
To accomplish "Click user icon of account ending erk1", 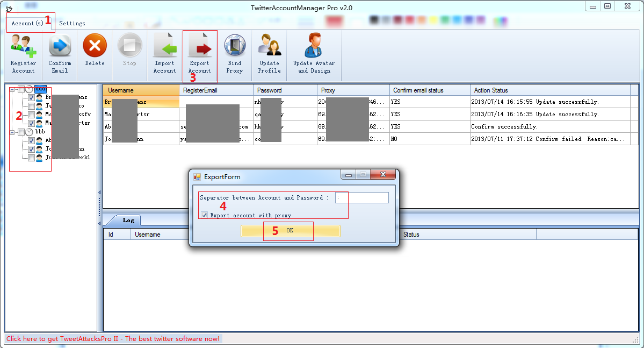I will [x=39, y=158].
